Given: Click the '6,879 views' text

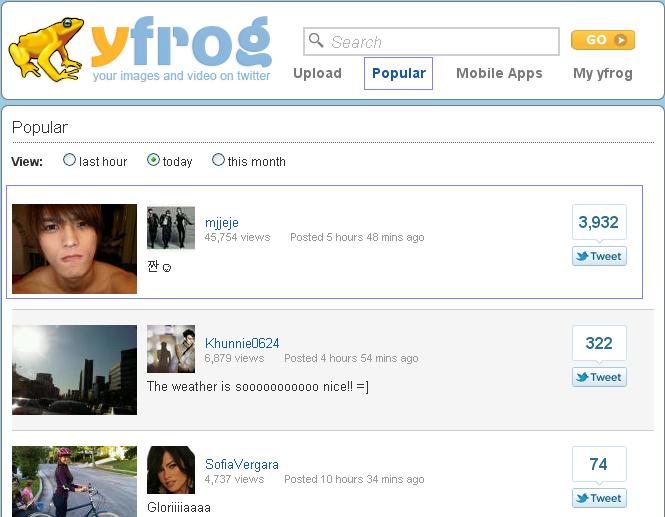Looking at the screenshot, I should pyautogui.click(x=234, y=358).
